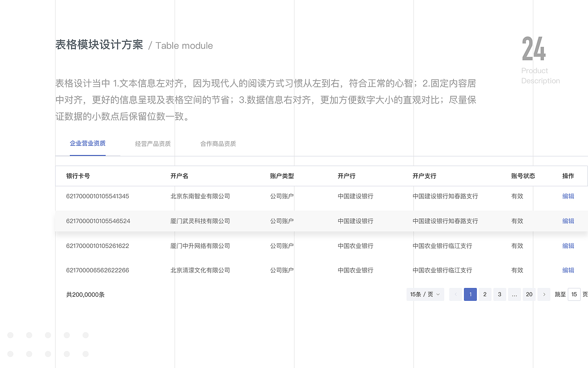Click 公司账户 in 北京东南智业 row
588x368 pixels.
282,196
